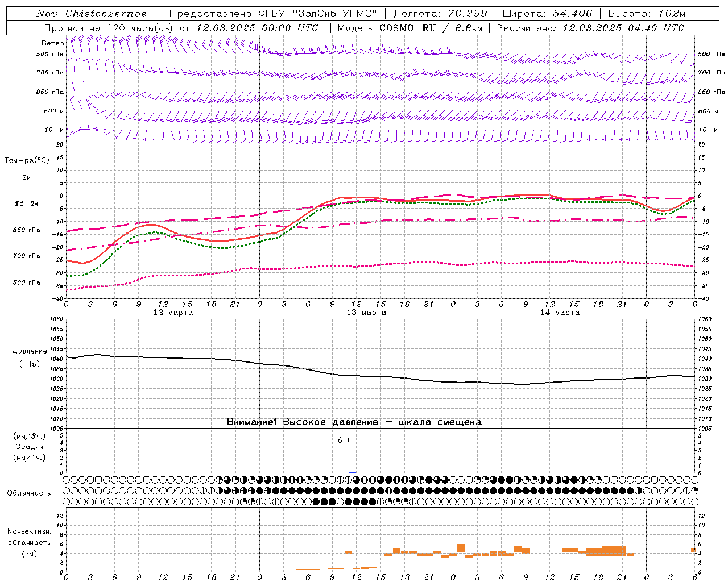The image size is (728, 582).
Task: Click the '(гПа)' unit label under Давление
Action: coord(30,364)
